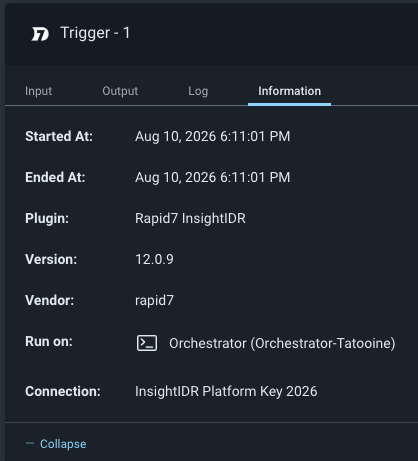The width and height of the screenshot is (418, 461).
Task: Click the version number 12.0.9
Action: click(154, 259)
